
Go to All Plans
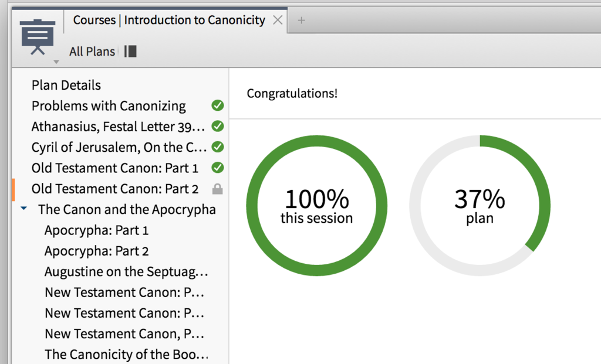click(92, 52)
